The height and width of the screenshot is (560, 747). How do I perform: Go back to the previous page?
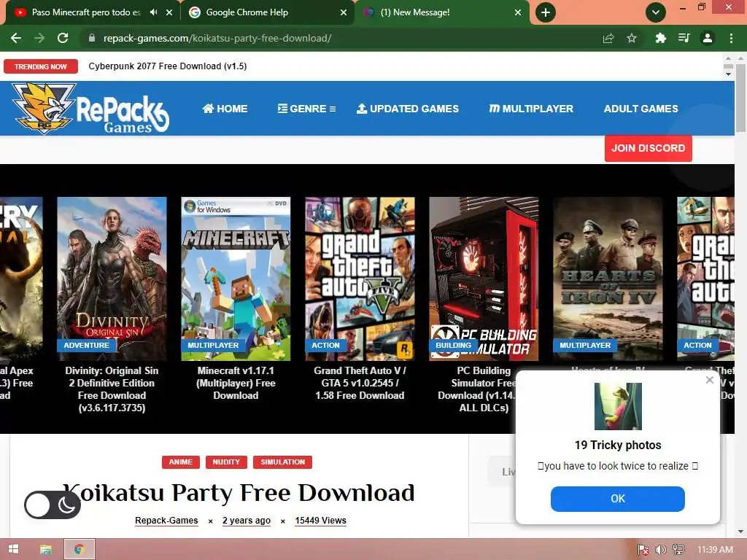(16, 38)
